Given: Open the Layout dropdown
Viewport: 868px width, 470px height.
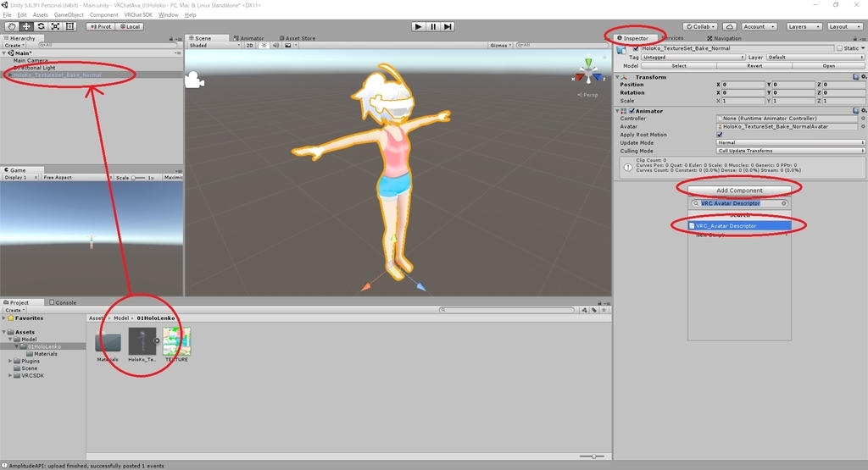Looking at the screenshot, I should 844,26.
